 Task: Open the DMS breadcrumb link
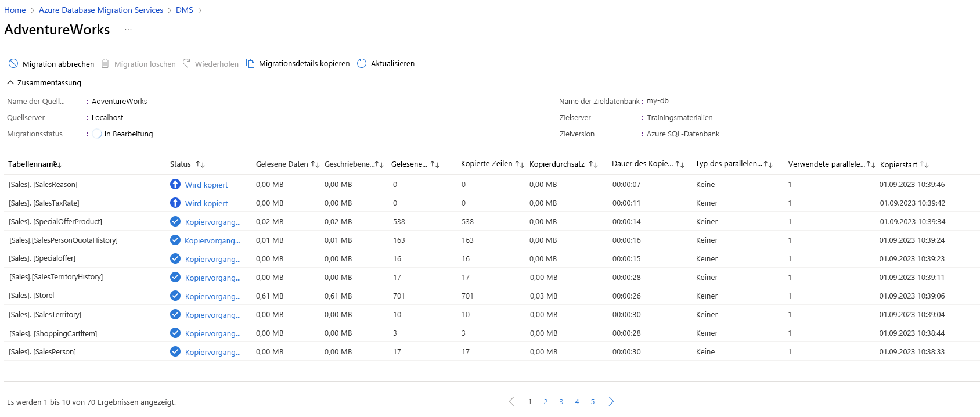click(x=185, y=10)
